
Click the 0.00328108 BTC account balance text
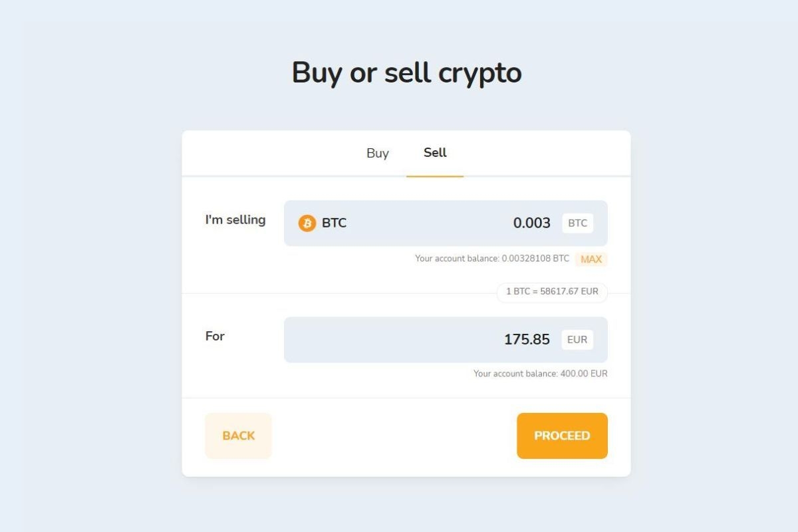point(492,259)
